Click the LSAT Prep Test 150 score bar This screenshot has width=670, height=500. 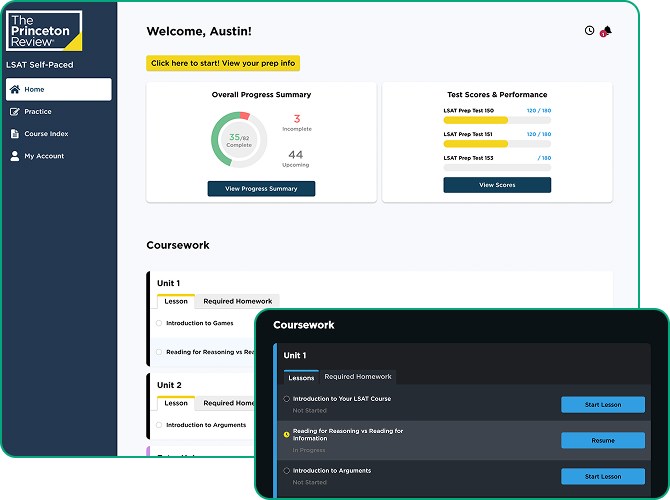(x=496, y=120)
